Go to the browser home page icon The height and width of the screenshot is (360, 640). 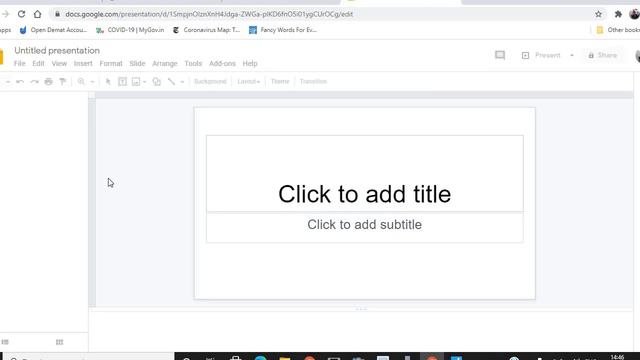pos(38,14)
